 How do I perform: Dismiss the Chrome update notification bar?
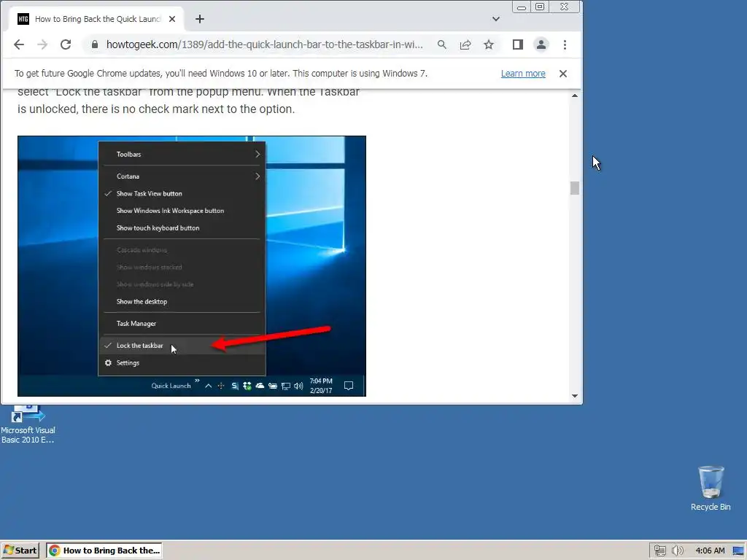click(x=563, y=74)
